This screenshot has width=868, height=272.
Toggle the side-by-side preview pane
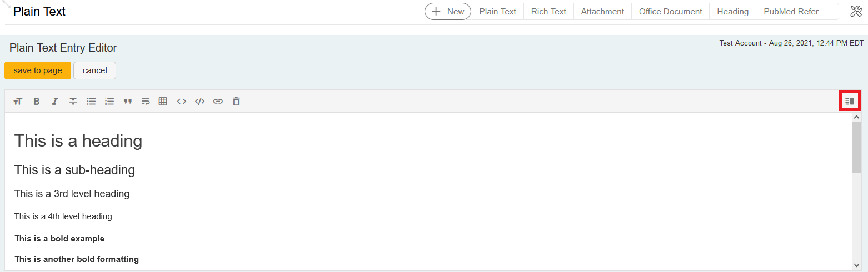(x=850, y=102)
